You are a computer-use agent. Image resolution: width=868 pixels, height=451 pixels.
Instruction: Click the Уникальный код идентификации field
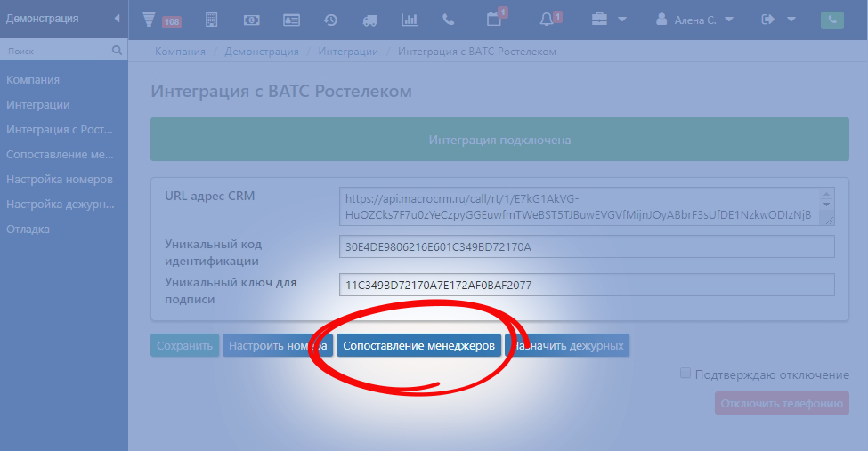click(x=587, y=246)
